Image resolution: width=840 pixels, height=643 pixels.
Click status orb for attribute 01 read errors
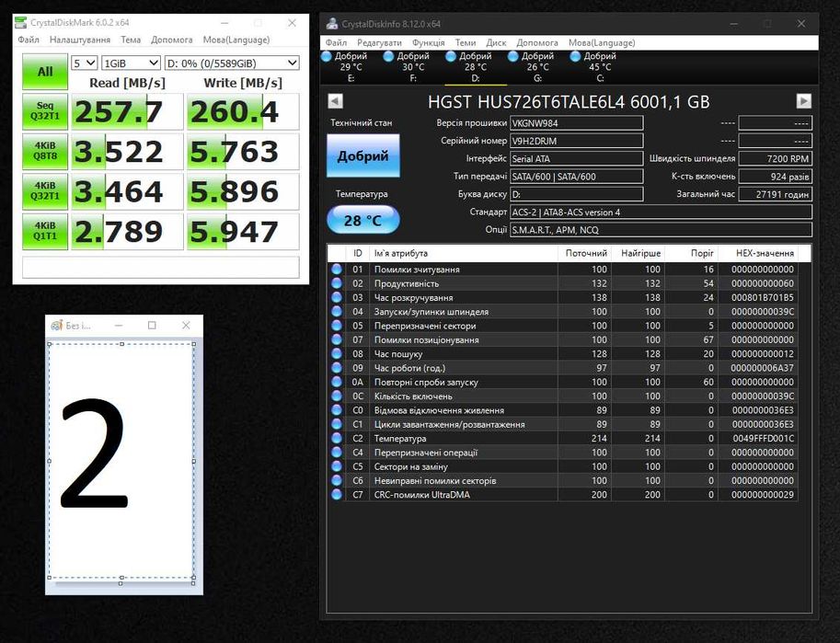tap(337, 269)
